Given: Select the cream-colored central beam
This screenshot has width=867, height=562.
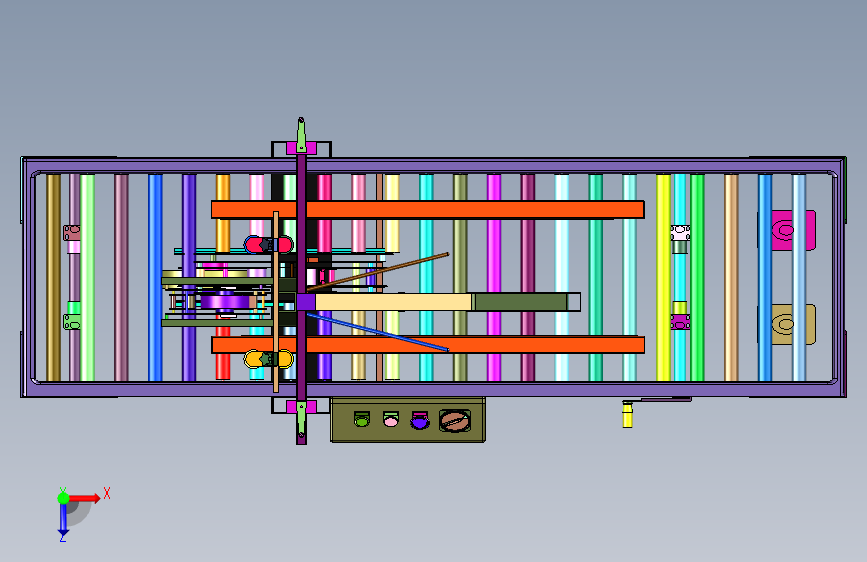Looking at the screenshot, I should (393, 302).
